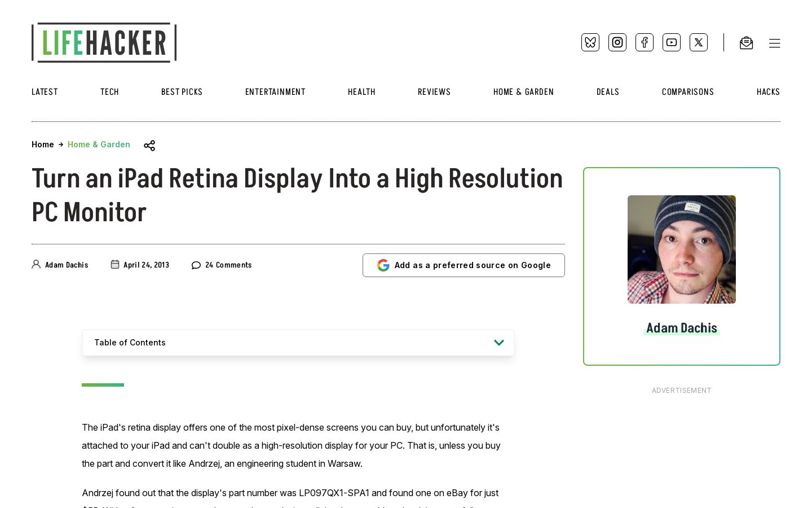Open Adam Dachis byline link
812x508 pixels.
pos(67,265)
